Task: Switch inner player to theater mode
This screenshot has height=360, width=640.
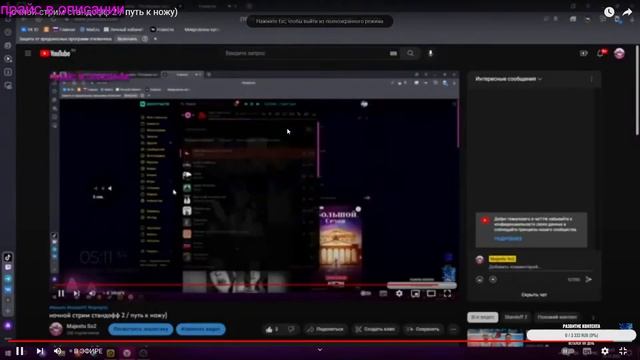Action: (x=431, y=293)
